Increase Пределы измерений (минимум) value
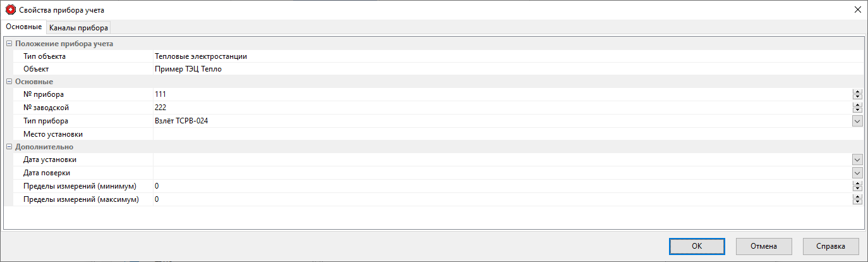This screenshot has height=262, width=868. click(857, 184)
